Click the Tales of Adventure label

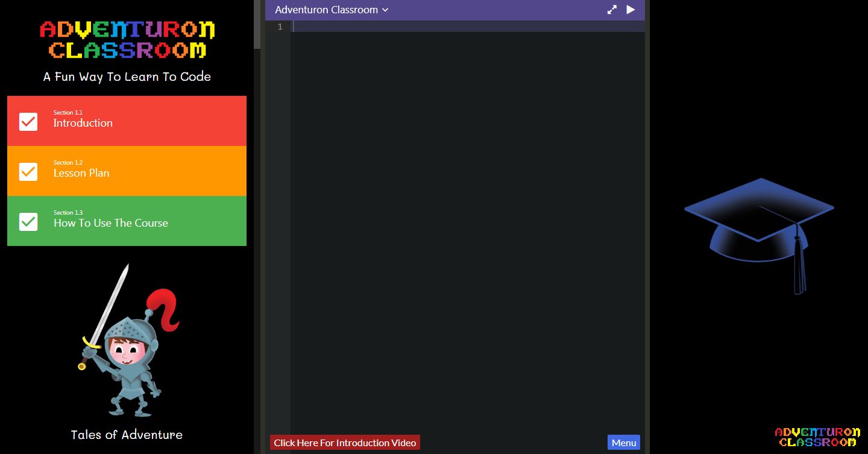(127, 435)
